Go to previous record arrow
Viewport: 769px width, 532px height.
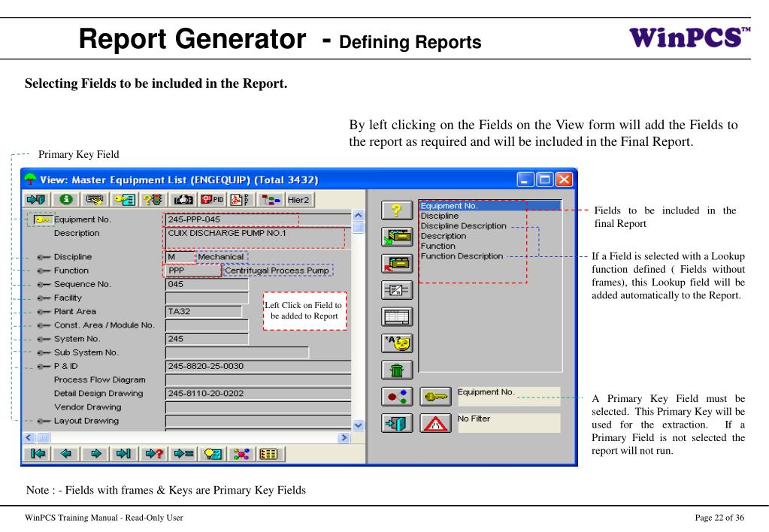66,454
